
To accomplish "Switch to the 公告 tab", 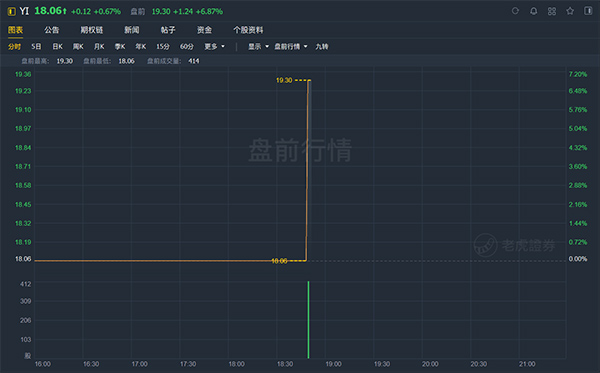I will (x=52, y=30).
